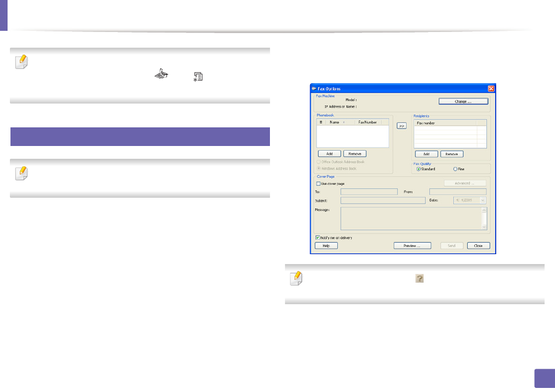Image resolution: width=555 pixels, height=392 pixels.
Task: Click the Fax Number column header in Phonebook
Action: coord(368,122)
